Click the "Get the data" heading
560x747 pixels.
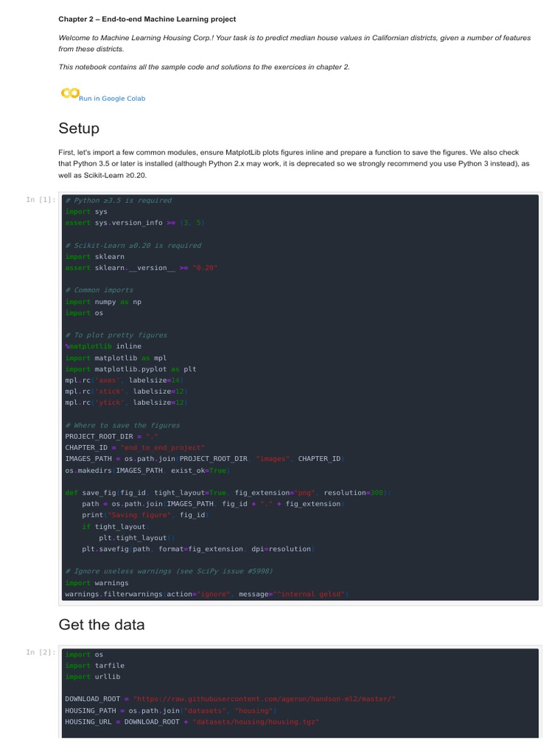click(101, 624)
